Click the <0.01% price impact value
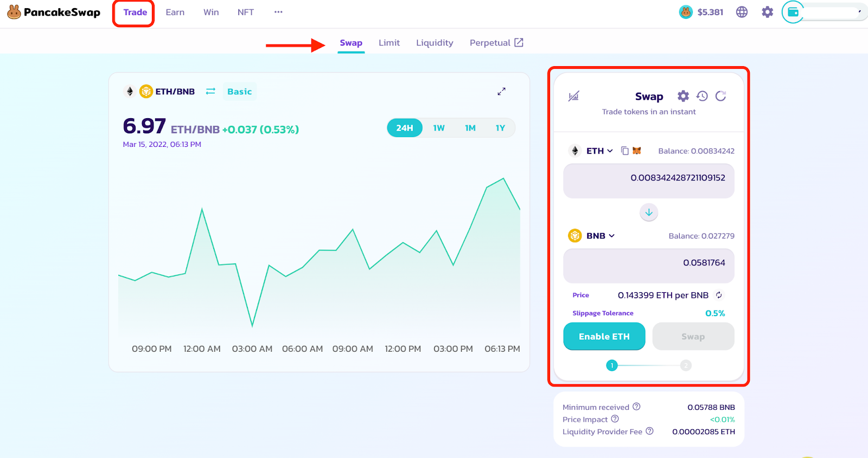This screenshot has height=458, width=868. pyautogui.click(x=722, y=420)
